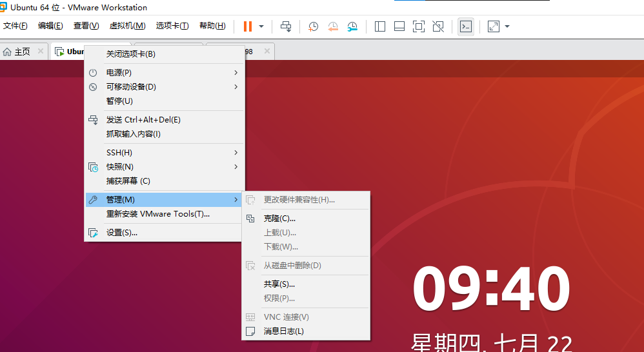This screenshot has width=644, height=352.
Task: Open the 编辑(E) menu
Action: [x=50, y=26]
